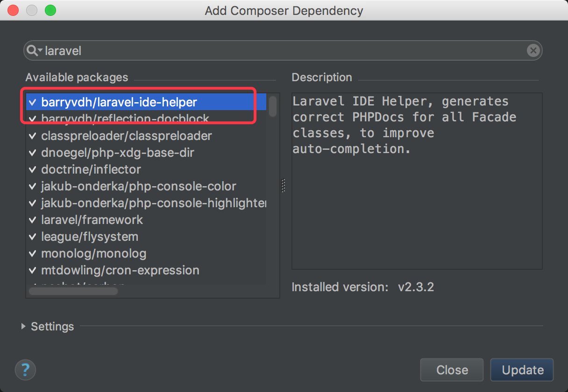Select jakub-onderka/php-console-color package

click(146, 186)
